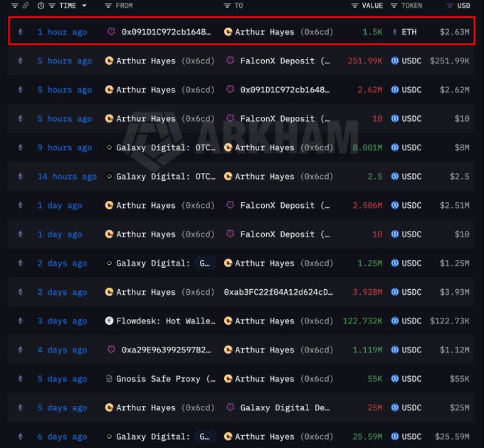Viewport: 484px width, 448px height.
Task: Select the $122.73K USD amount
Action: pyautogui.click(x=449, y=321)
